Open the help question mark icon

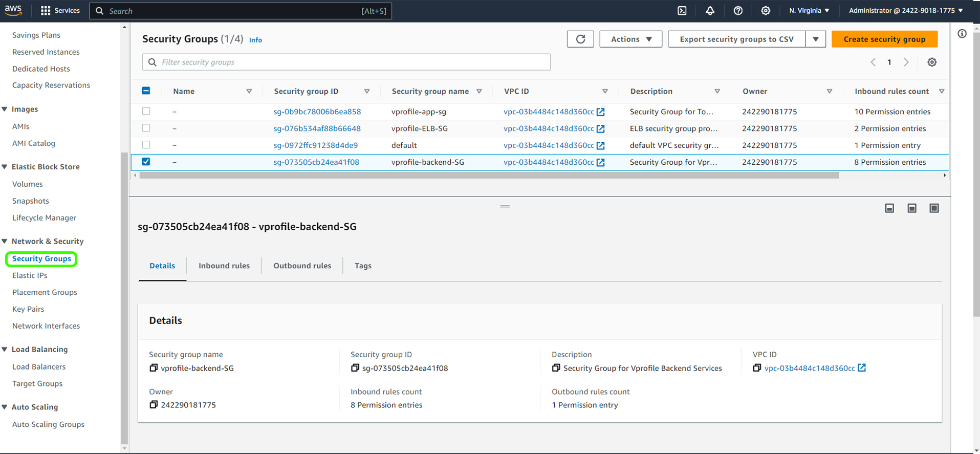(738, 10)
